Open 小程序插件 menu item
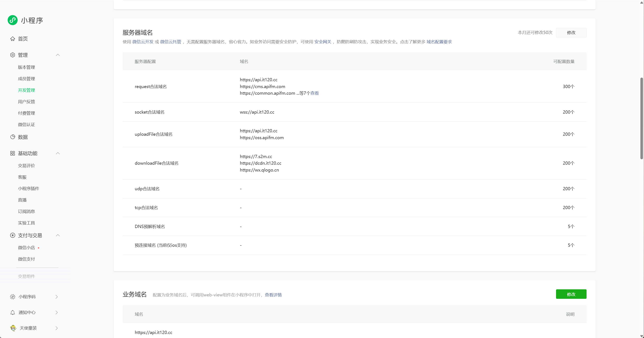The width and height of the screenshot is (644, 338). pyautogui.click(x=29, y=189)
